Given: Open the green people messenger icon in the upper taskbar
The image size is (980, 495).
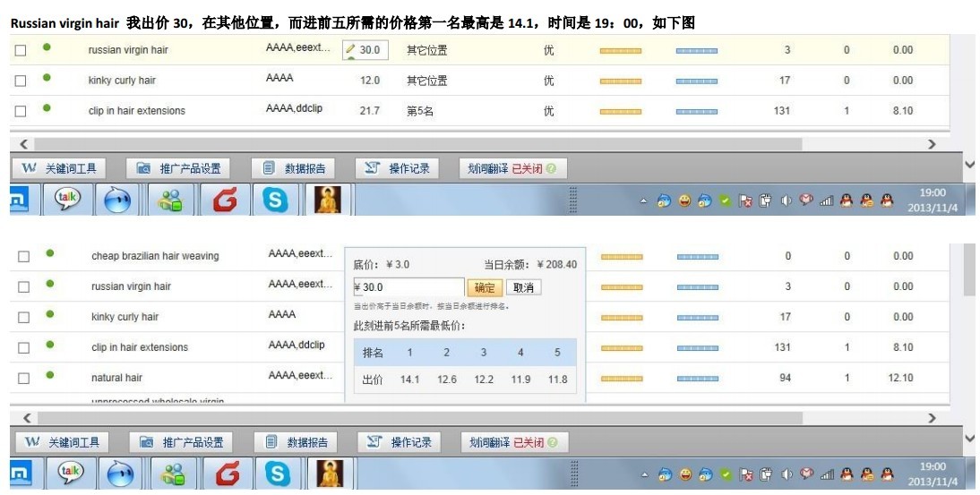Looking at the screenshot, I should coord(170,201).
